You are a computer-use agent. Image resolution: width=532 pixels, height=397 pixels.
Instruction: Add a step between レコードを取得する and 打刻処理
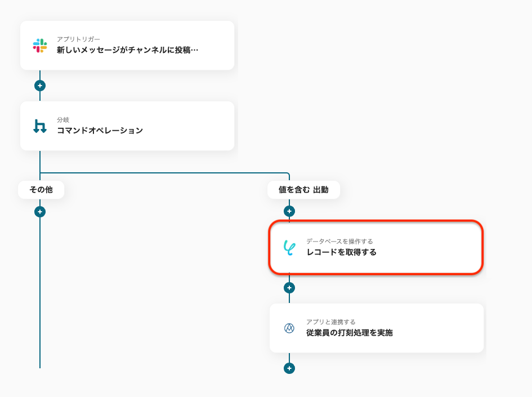coord(289,288)
